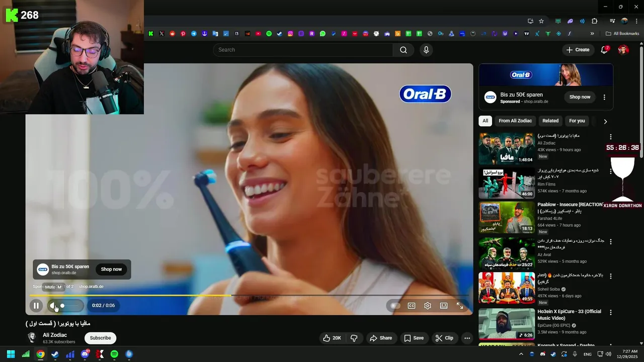This screenshot has width=644, height=362.
Task: Enter fullscreen mode on the player
Action: pos(460,305)
